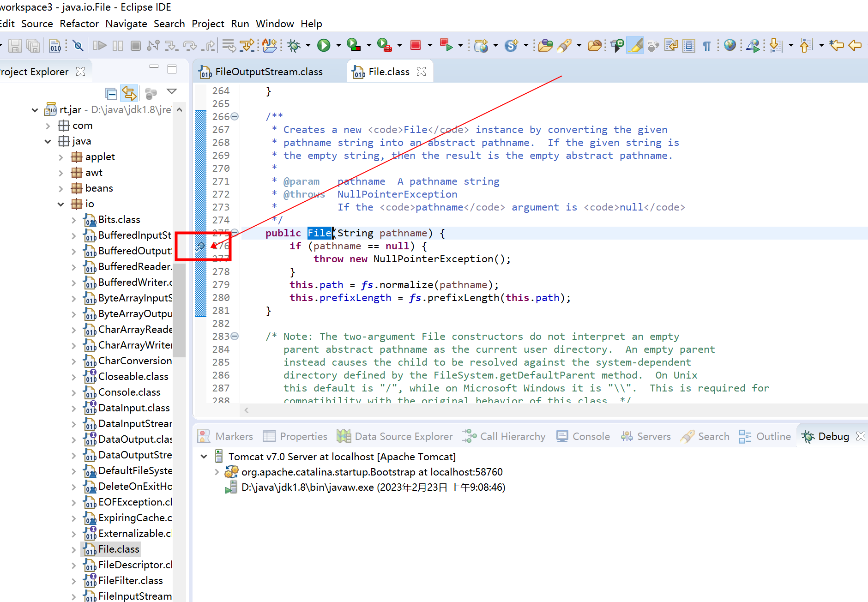Open the Project Explorer View Menu triangle
Screen dimensions: 868x602
coord(172,91)
